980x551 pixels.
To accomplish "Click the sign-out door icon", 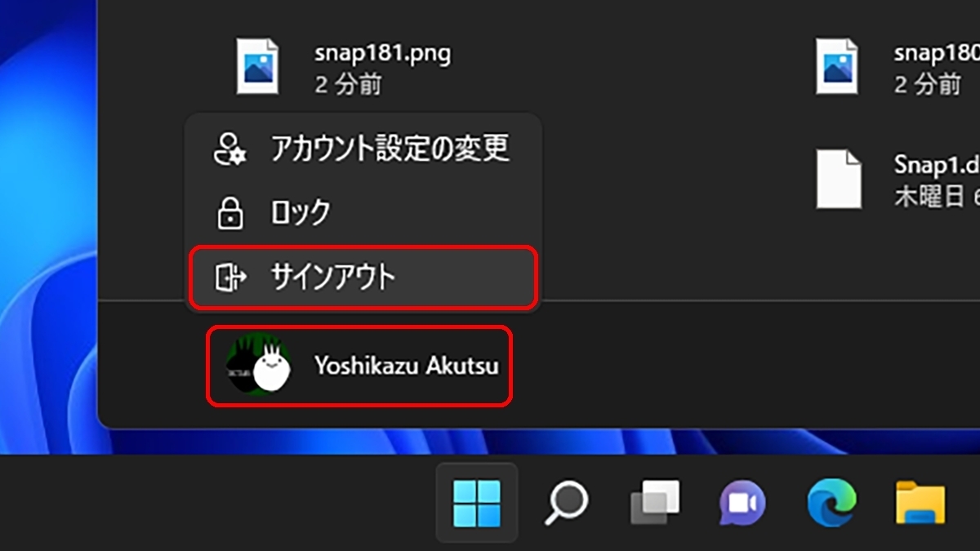I will [230, 278].
